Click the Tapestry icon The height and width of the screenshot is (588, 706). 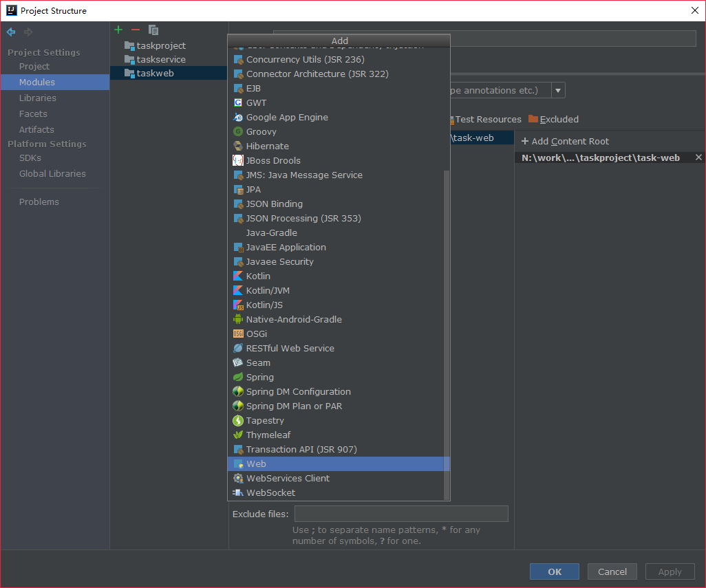coord(238,420)
